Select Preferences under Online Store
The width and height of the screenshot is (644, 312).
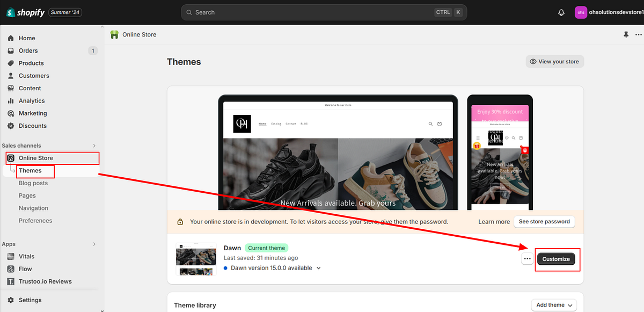35,220
